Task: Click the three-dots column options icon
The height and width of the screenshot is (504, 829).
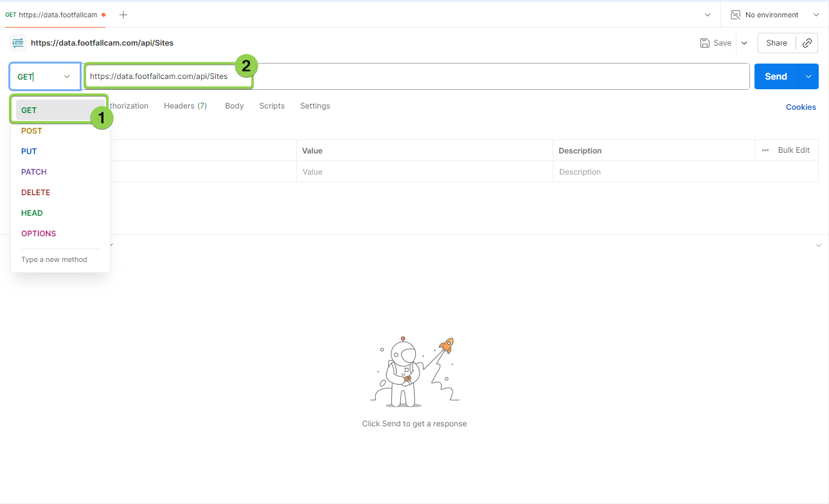Action: 765,150
